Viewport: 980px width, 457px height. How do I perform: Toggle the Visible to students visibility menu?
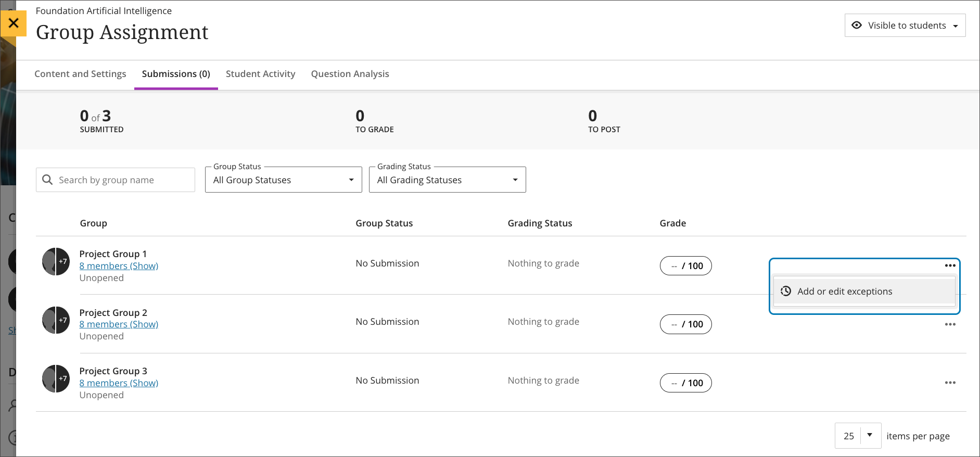(905, 26)
